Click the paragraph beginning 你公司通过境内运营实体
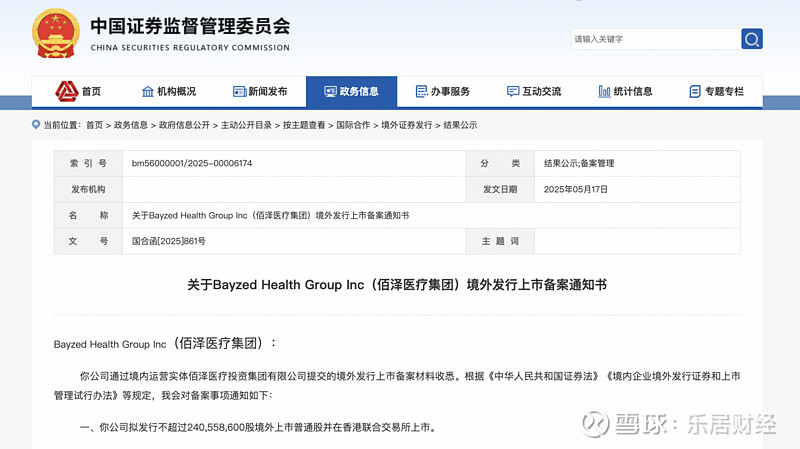 (397, 386)
